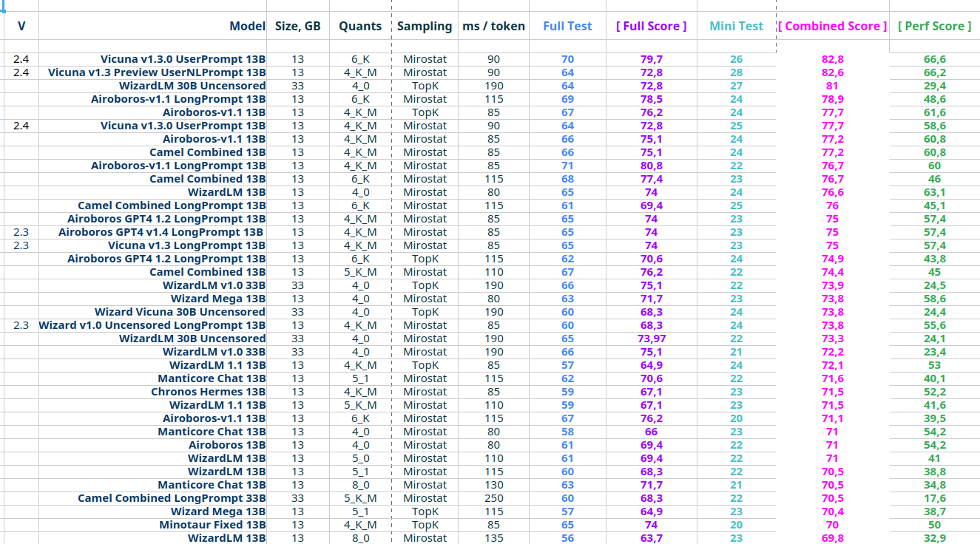The height and width of the screenshot is (544, 980).
Task: Select the combined score value "82,8"
Action: 832,59
